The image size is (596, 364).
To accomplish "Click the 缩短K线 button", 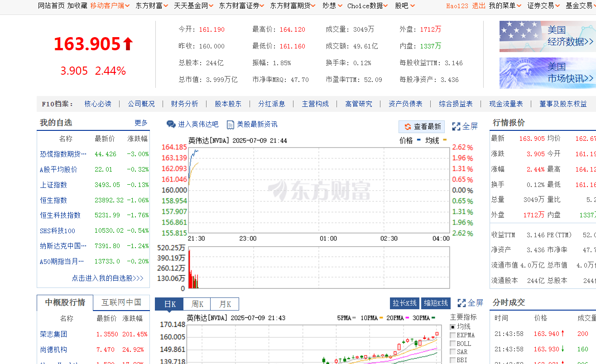I will coord(436,303).
